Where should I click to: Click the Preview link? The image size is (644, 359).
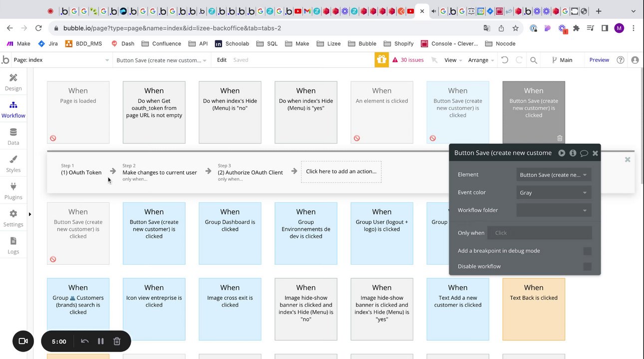tap(599, 60)
